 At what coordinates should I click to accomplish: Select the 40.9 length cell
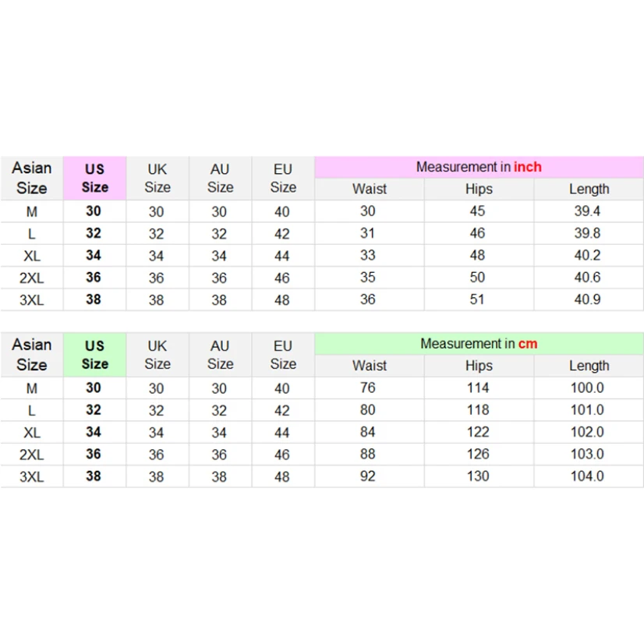(589, 299)
